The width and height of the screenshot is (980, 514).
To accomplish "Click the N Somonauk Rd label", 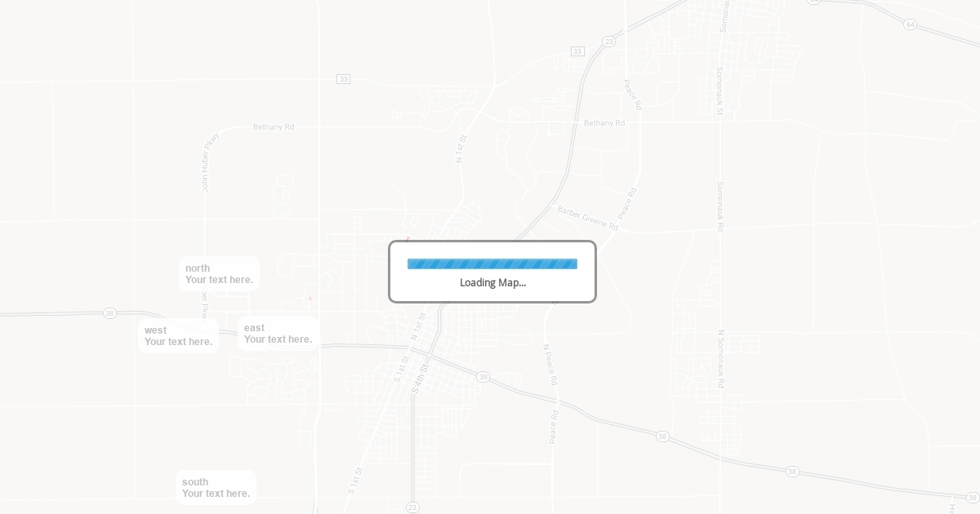I will (721, 359).
